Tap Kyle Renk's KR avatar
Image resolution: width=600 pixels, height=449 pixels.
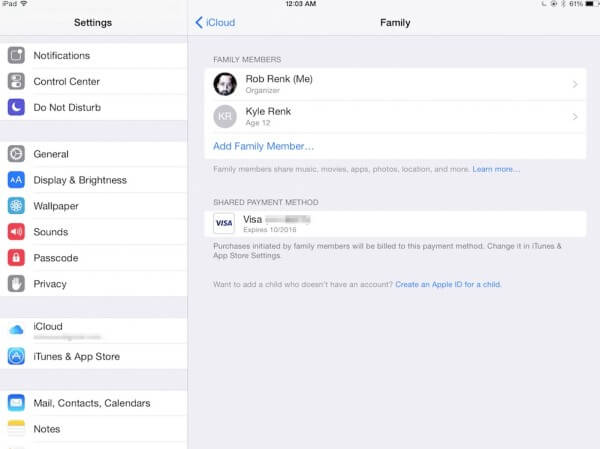point(225,117)
